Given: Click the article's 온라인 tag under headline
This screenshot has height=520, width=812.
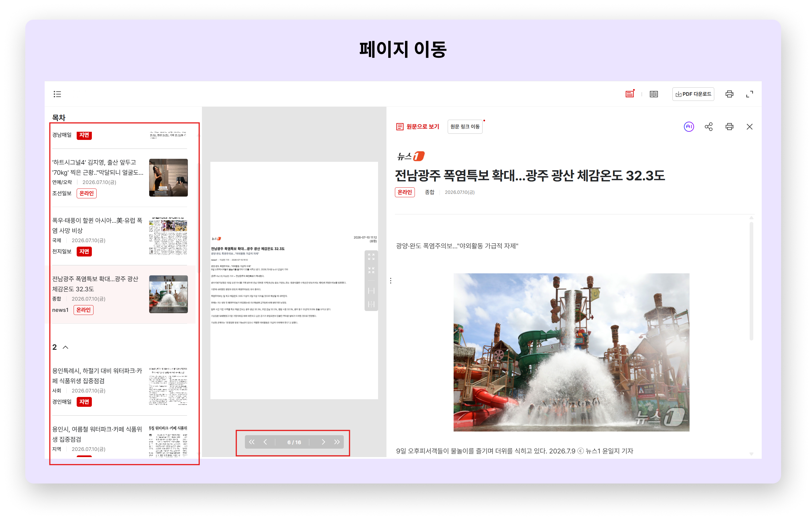Looking at the screenshot, I should pos(405,192).
